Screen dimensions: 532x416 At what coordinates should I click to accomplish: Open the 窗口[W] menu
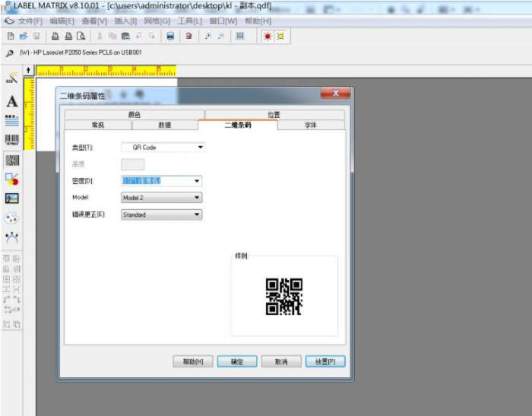223,21
